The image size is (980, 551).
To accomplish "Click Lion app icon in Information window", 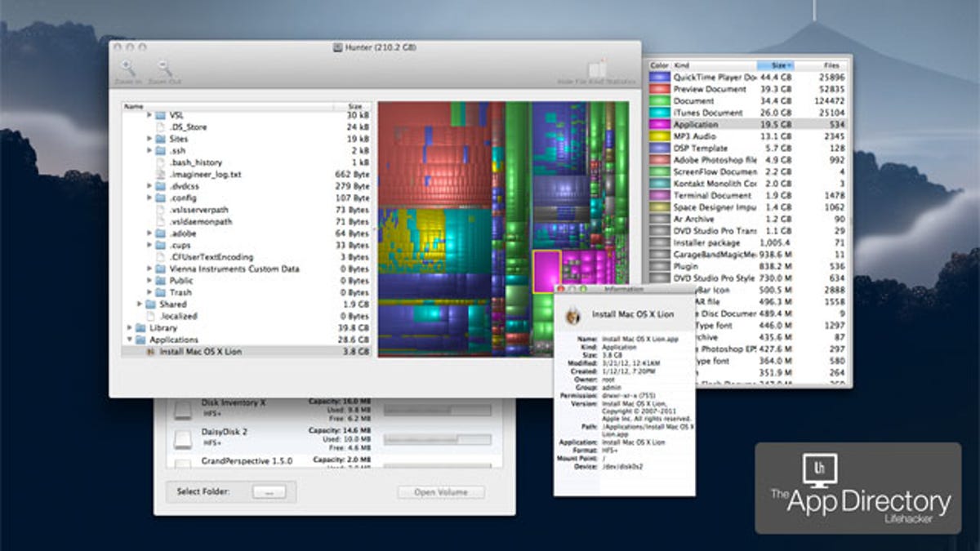I will point(573,314).
